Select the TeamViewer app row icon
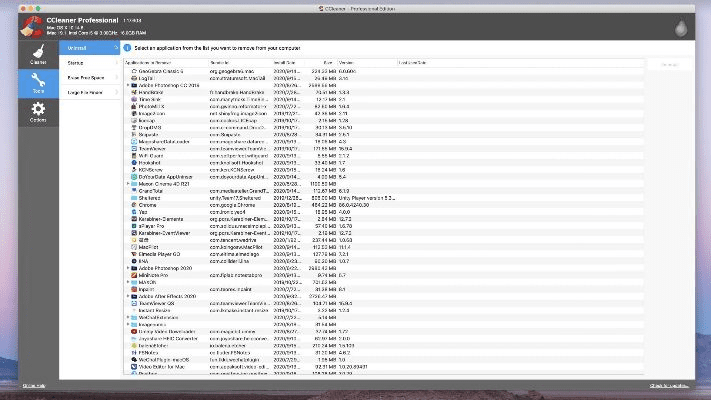This screenshot has height=400, width=711. [x=131, y=148]
